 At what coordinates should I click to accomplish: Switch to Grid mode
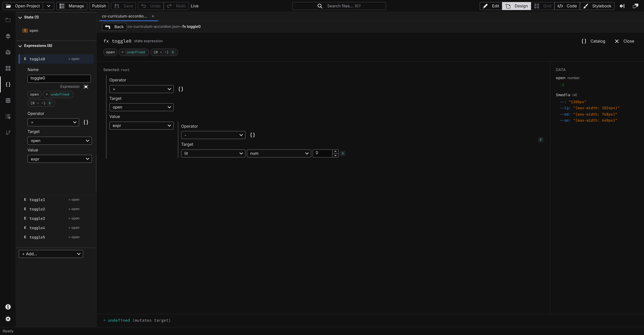coord(543,6)
